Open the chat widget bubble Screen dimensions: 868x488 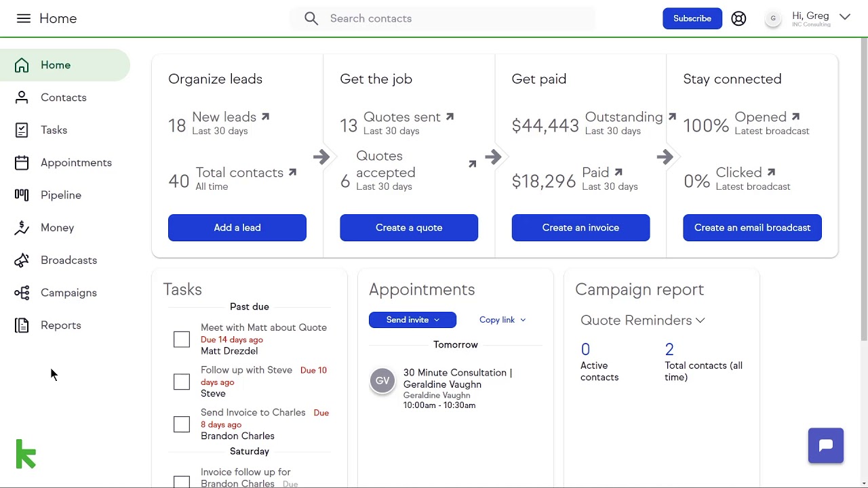825,445
